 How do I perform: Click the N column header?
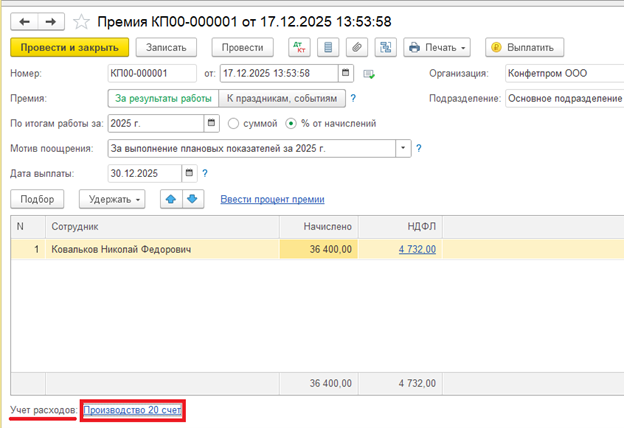point(28,227)
